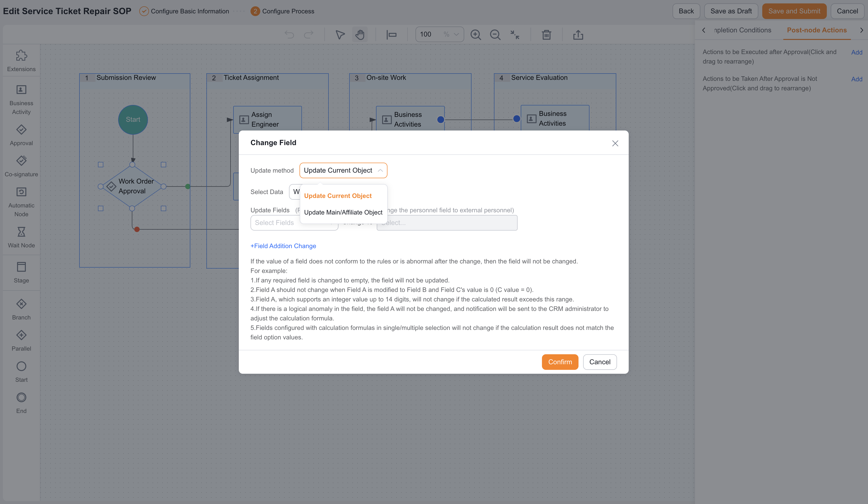Select the Start event icon in palette
Viewport: 868px width, 504px height.
(21, 366)
